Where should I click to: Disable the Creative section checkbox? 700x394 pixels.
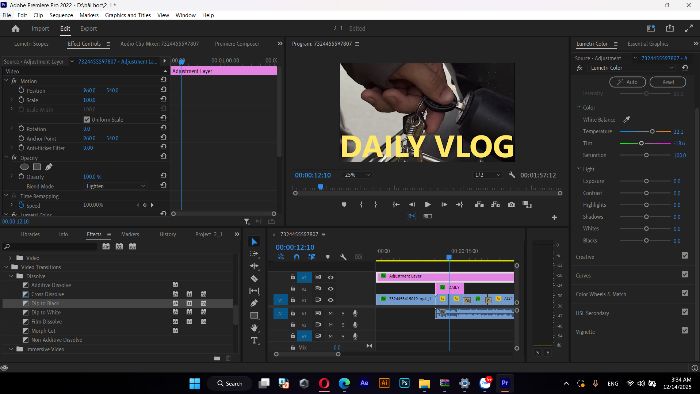click(685, 256)
